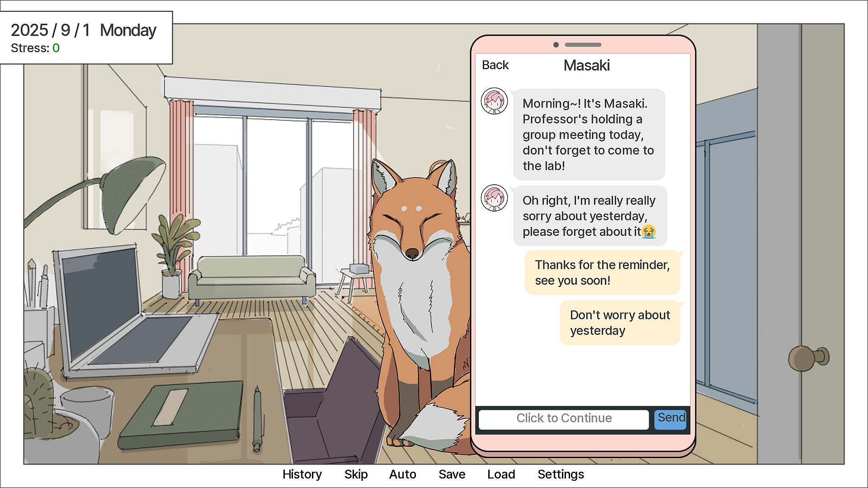The height and width of the screenshot is (488, 868).
Task: Go Back from Masaki chat
Action: pyautogui.click(x=495, y=65)
